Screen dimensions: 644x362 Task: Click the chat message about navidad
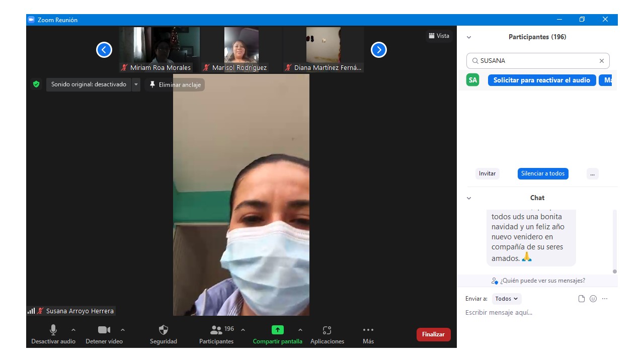click(x=531, y=237)
